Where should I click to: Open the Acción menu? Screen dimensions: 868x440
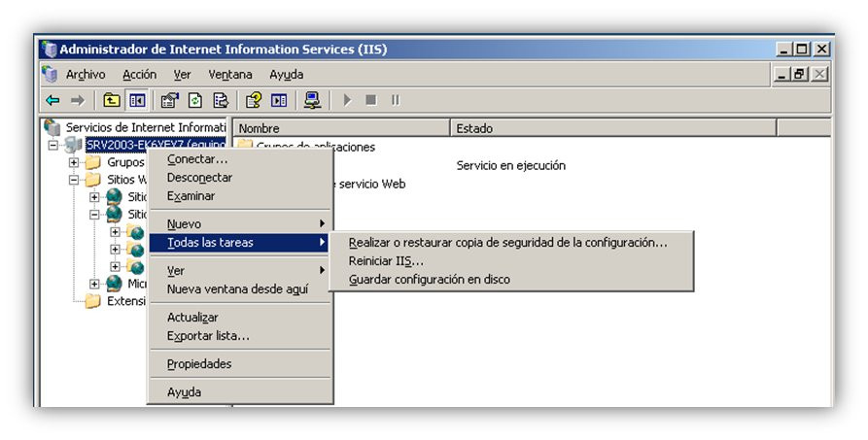(140, 74)
